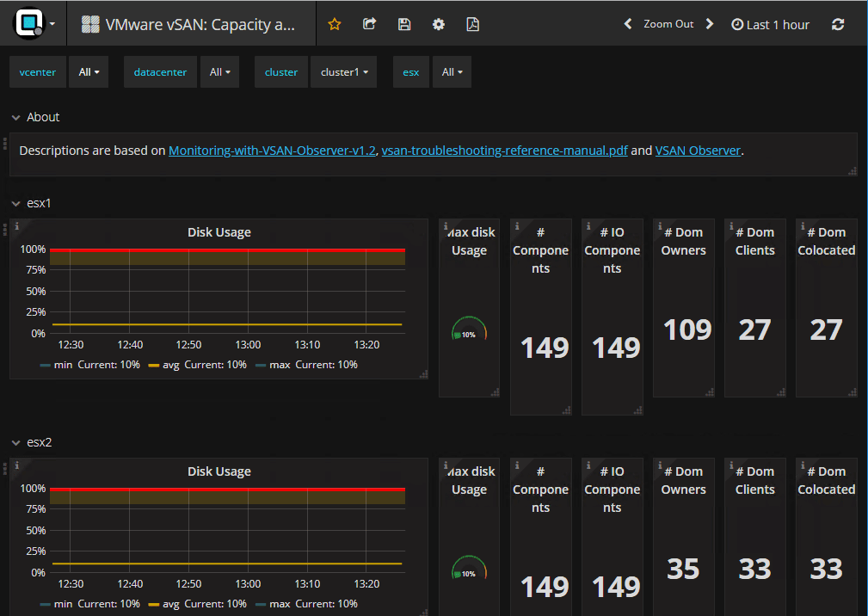
Task: Open the main logo menu
Action: 34,24
